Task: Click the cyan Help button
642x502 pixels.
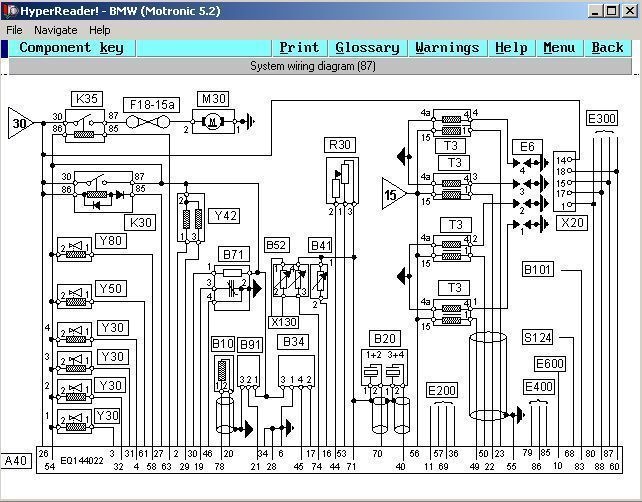Action: (x=511, y=48)
